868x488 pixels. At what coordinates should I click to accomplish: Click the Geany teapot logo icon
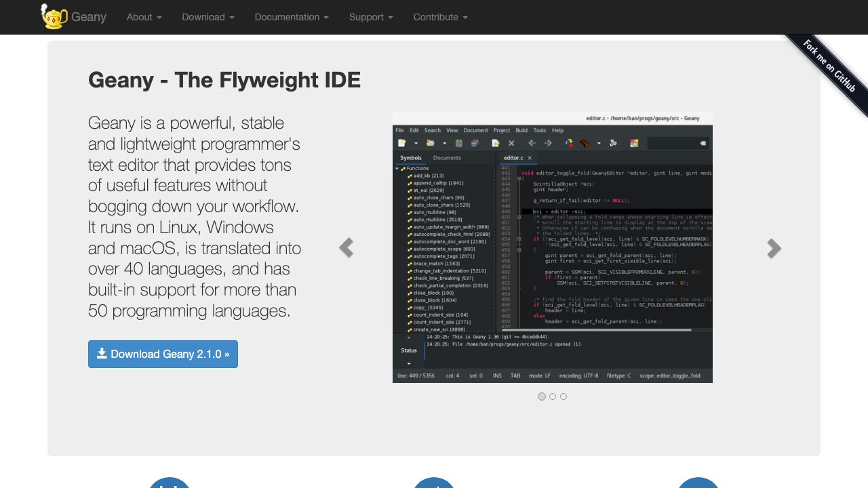pyautogui.click(x=54, y=17)
